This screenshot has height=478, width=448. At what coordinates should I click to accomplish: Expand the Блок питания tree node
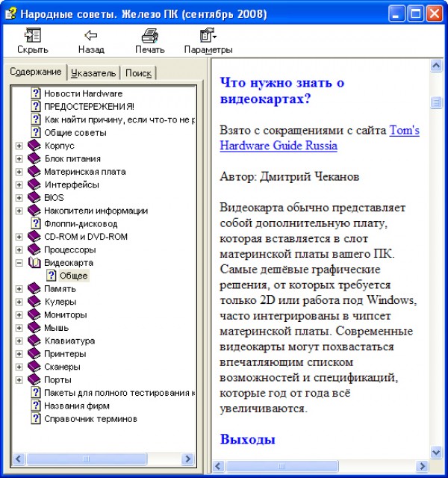pos(19,159)
